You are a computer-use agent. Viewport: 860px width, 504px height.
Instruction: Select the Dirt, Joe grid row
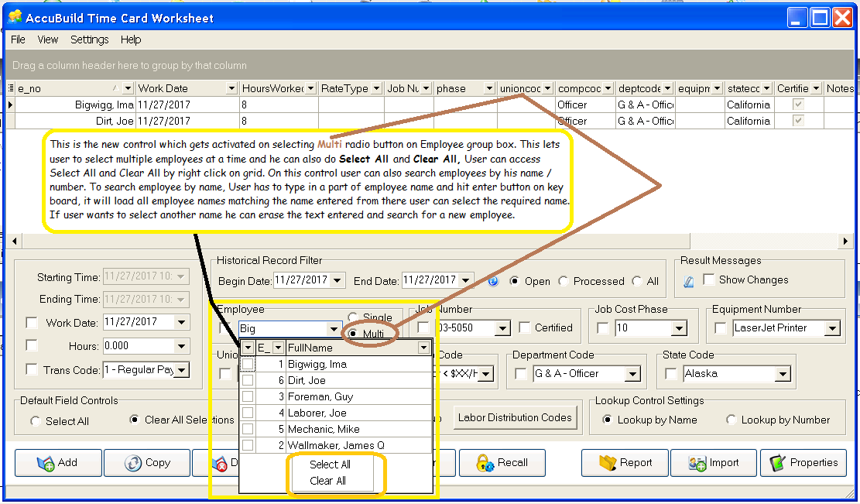click(430, 121)
